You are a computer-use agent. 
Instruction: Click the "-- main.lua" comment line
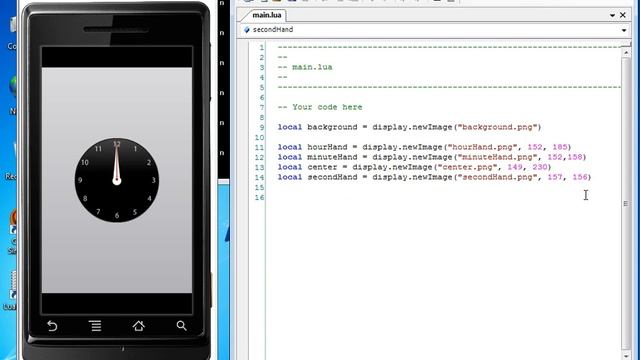pos(305,67)
